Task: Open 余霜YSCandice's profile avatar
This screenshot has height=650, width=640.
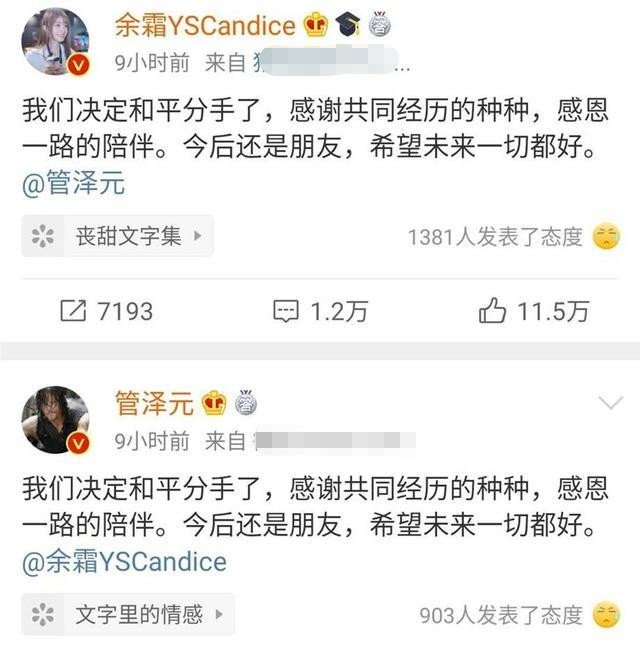Action: tap(55, 41)
